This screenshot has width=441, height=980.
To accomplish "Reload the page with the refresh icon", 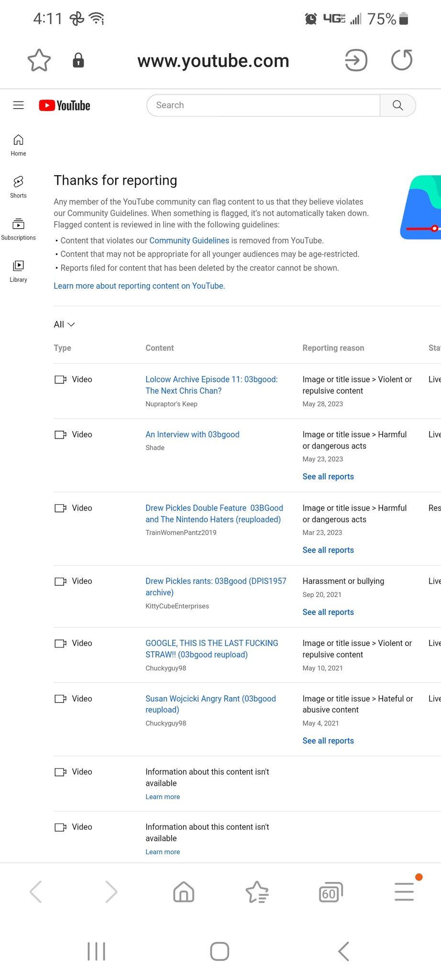I will pos(402,60).
